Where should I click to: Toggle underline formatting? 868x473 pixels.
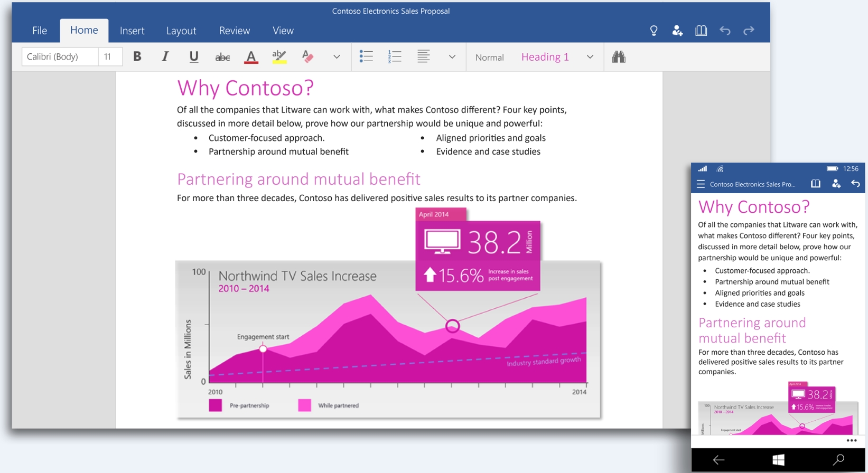[x=194, y=56]
